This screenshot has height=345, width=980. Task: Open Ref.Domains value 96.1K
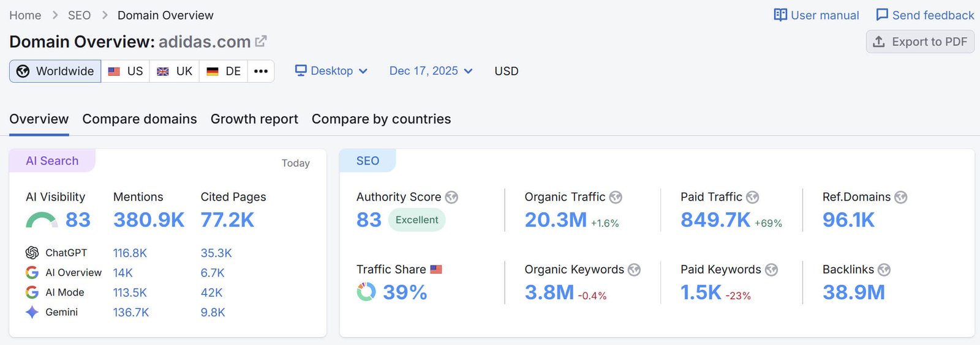(x=848, y=220)
